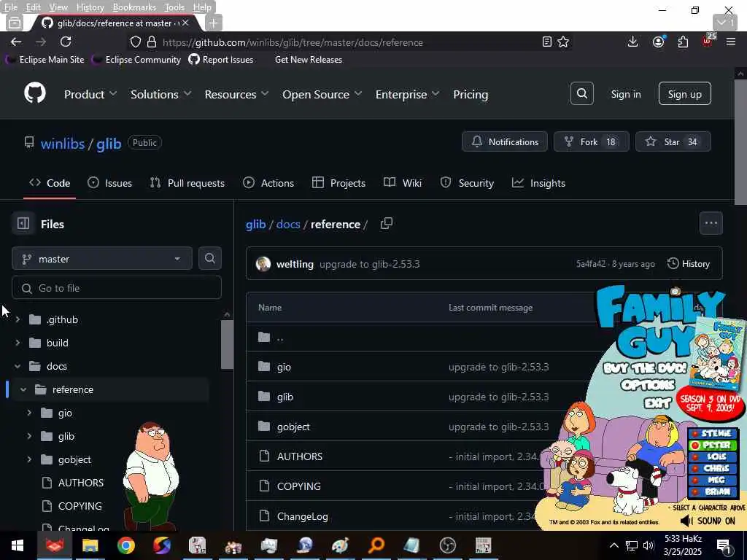Go back with the browser back arrow
This screenshot has width=747, height=560.
16,42
